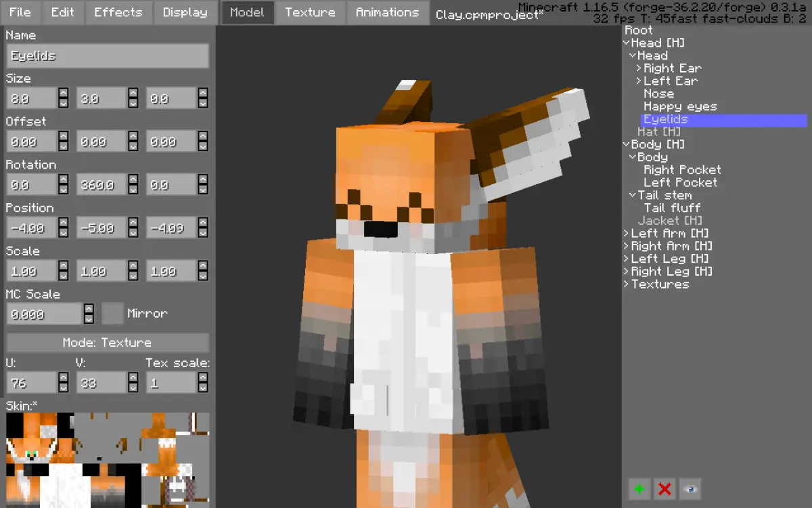Add a new part with green plus icon

(x=638, y=489)
